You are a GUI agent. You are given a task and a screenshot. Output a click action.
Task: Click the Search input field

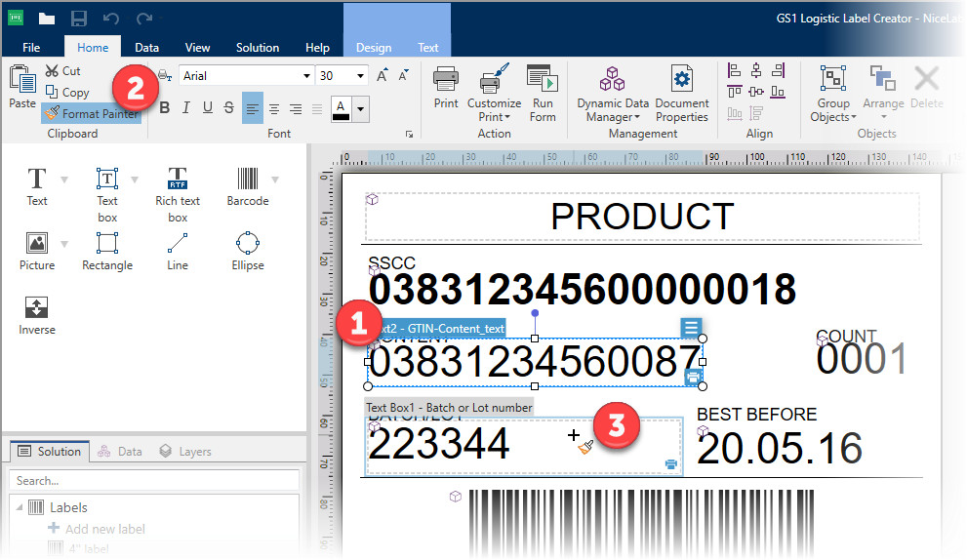click(x=154, y=481)
